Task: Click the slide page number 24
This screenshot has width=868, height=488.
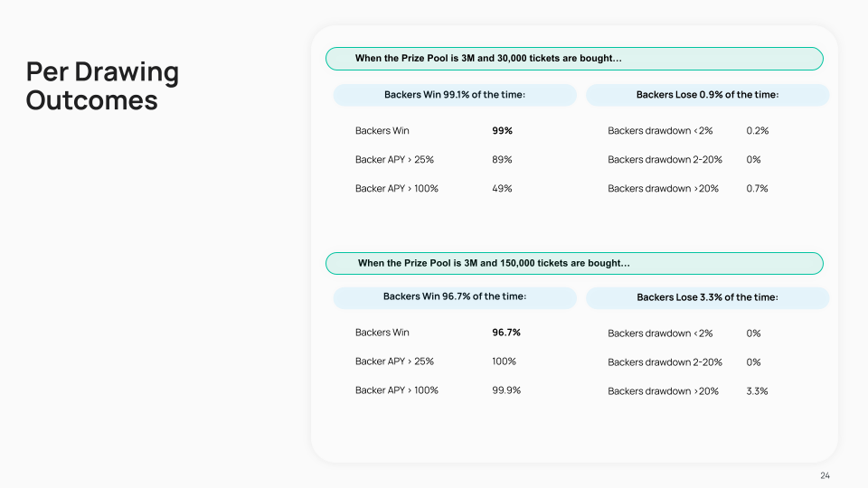Action: (825, 476)
